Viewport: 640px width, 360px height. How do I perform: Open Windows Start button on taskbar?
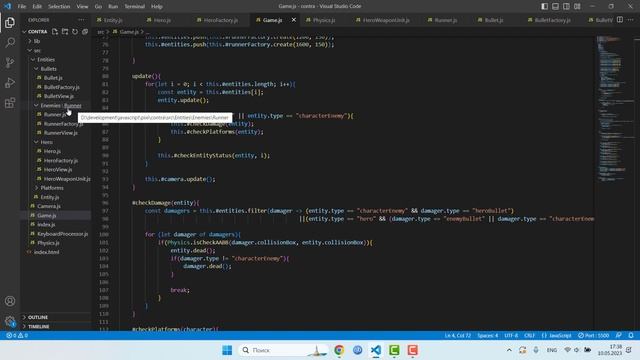[227, 350]
